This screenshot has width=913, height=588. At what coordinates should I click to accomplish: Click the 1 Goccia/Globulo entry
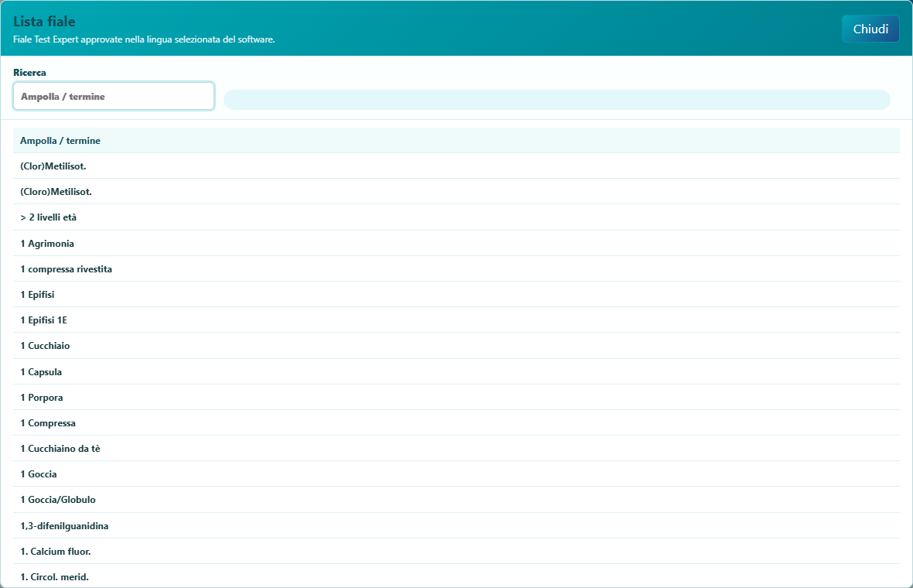[456, 500]
